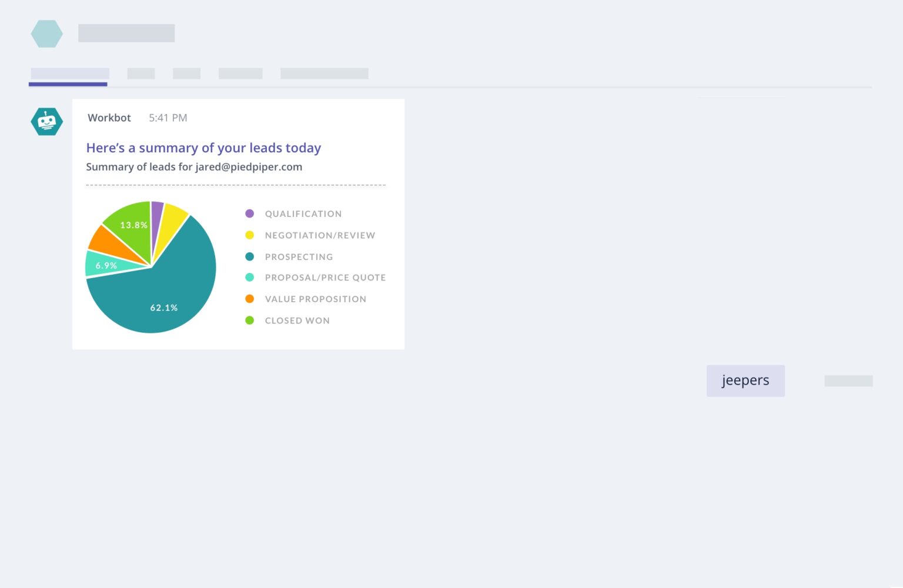Click the orange Value Proposition legend dot
The image size is (903, 588).
(250, 299)
